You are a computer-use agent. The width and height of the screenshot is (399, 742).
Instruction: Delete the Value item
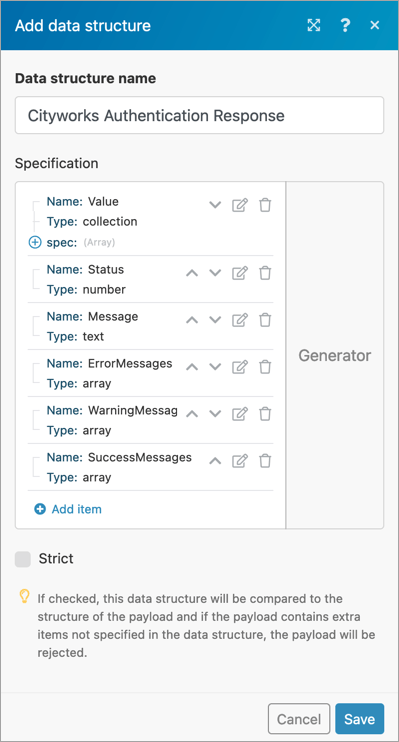[265, 205]
